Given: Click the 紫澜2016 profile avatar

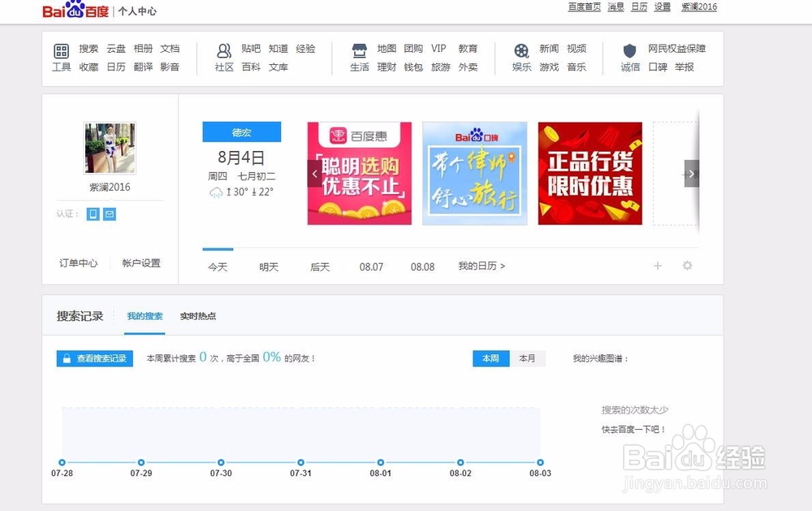Looking at the screenshot, I should pyautogui.click(x=110, y=148).
